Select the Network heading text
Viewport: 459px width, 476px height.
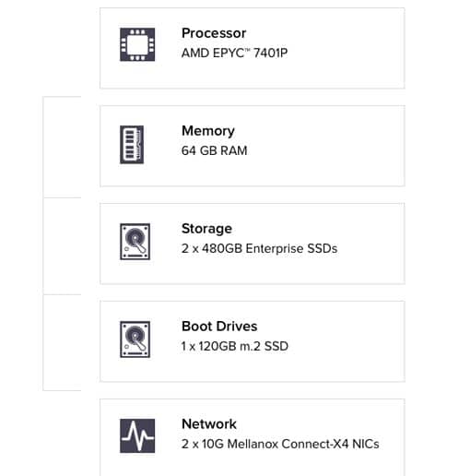coord(209,424)
